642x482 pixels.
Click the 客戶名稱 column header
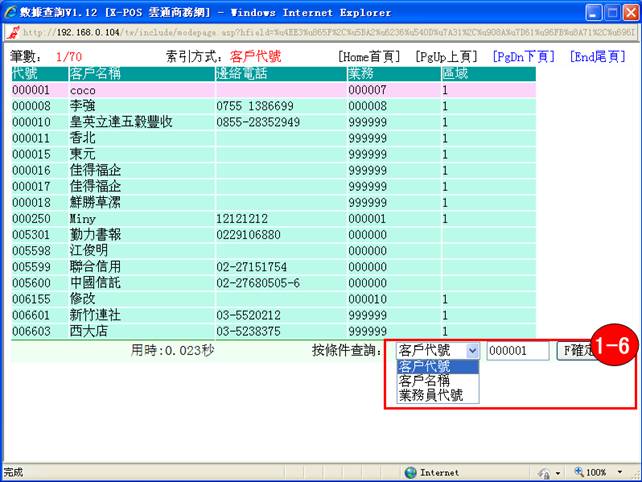click(96, 74)
